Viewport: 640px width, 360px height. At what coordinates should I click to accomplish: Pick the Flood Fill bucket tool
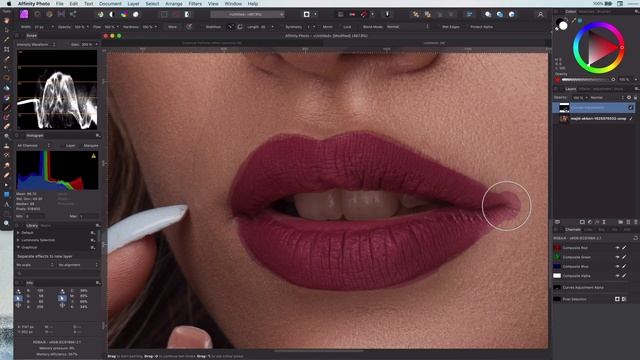coord(7,88)
